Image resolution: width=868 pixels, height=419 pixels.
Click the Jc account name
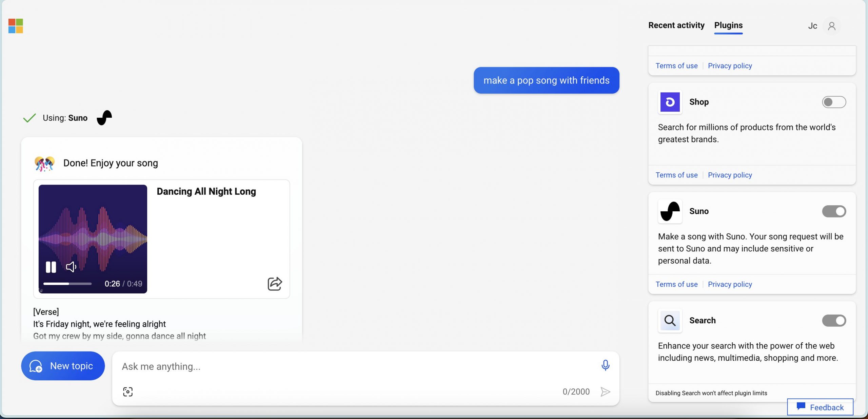tap(812, 26)
